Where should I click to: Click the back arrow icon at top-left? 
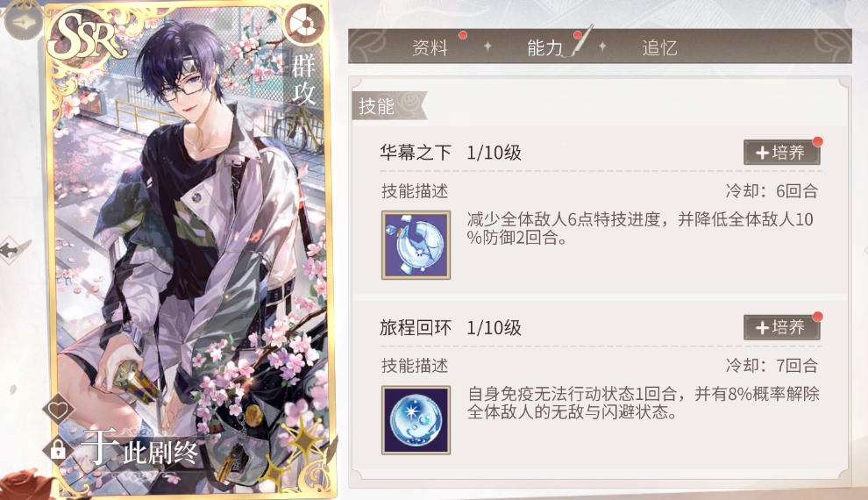point(24,22)
